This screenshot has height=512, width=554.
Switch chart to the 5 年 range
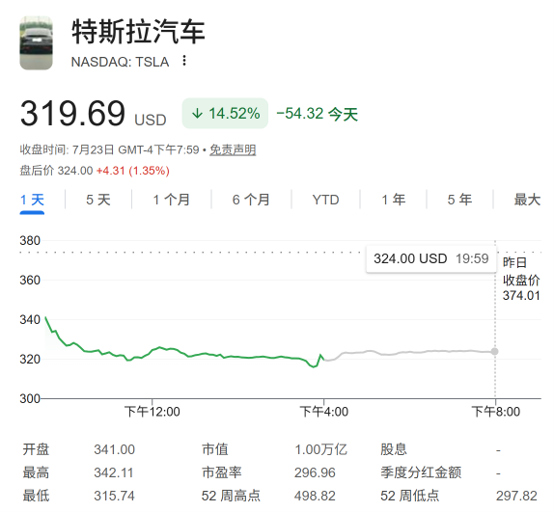[x=460, y=200]
